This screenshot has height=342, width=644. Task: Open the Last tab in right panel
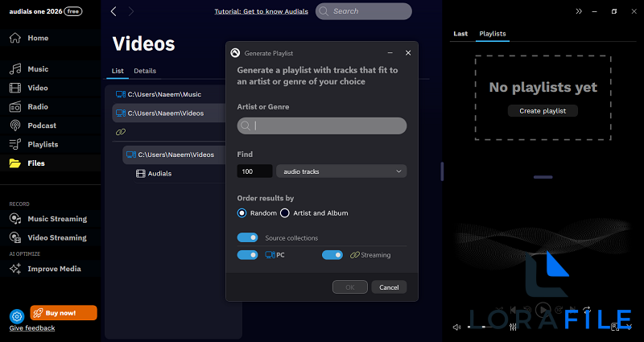[460, 34]
